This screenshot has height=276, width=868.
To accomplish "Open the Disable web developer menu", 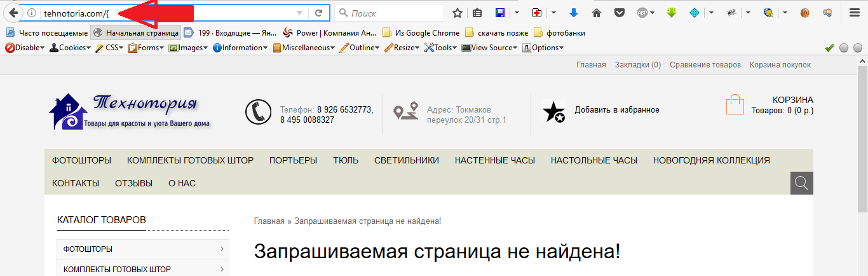I will [25, 48].
